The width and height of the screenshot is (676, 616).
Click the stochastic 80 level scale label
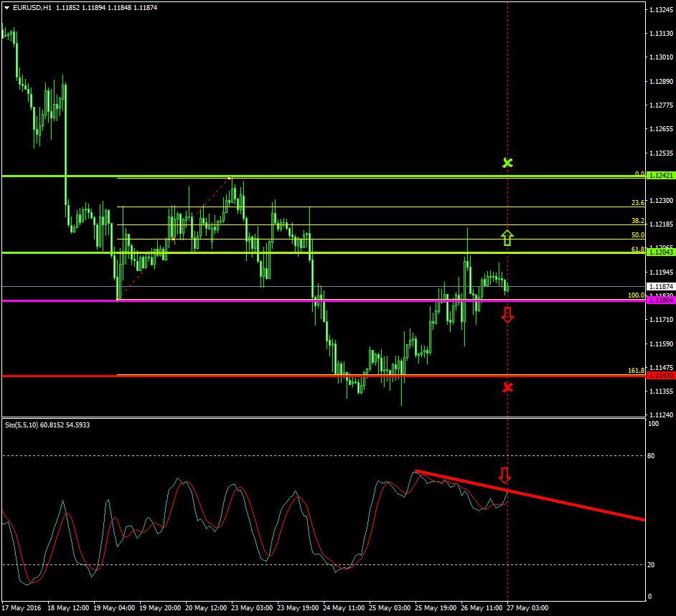(x=652, y=455)
